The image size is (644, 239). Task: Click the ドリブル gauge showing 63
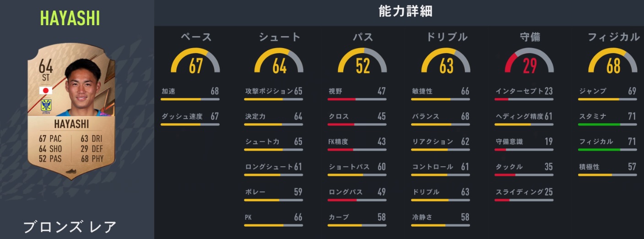446,62
